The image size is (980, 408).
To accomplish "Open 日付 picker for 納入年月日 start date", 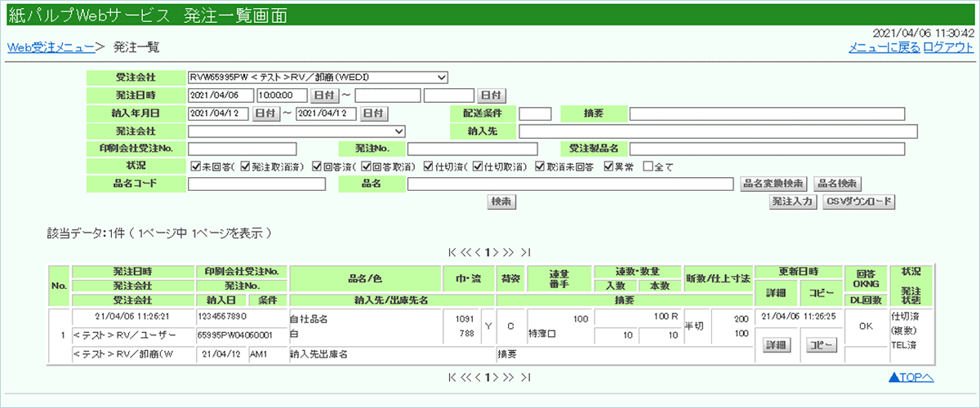I will click(x=265, y=113).
